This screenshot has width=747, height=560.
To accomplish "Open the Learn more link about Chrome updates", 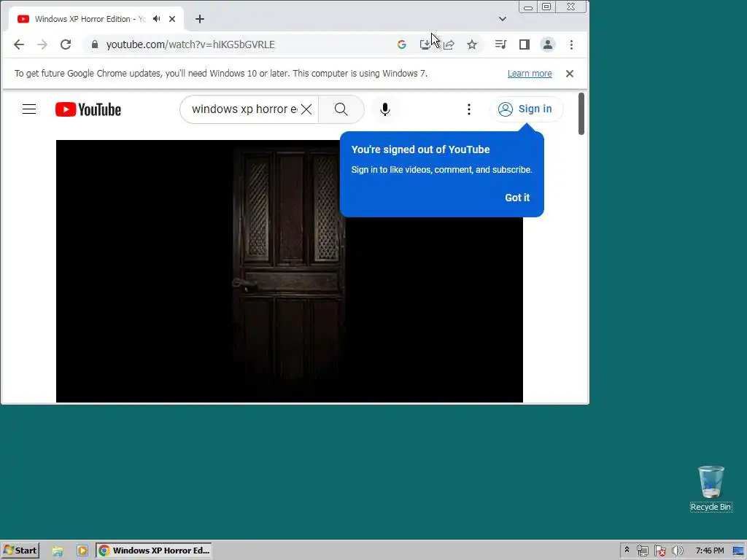I will 530,74.
